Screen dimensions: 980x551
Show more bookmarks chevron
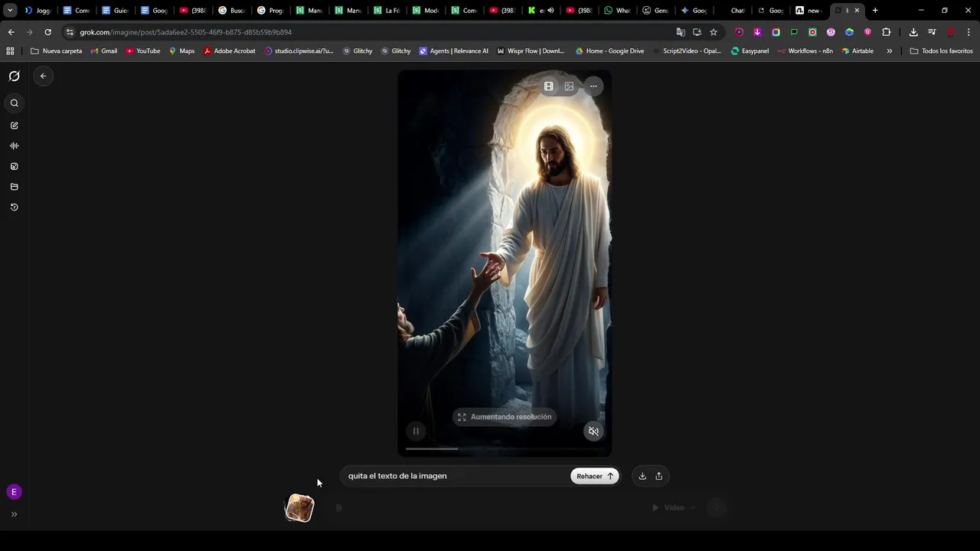pos(890,51)
